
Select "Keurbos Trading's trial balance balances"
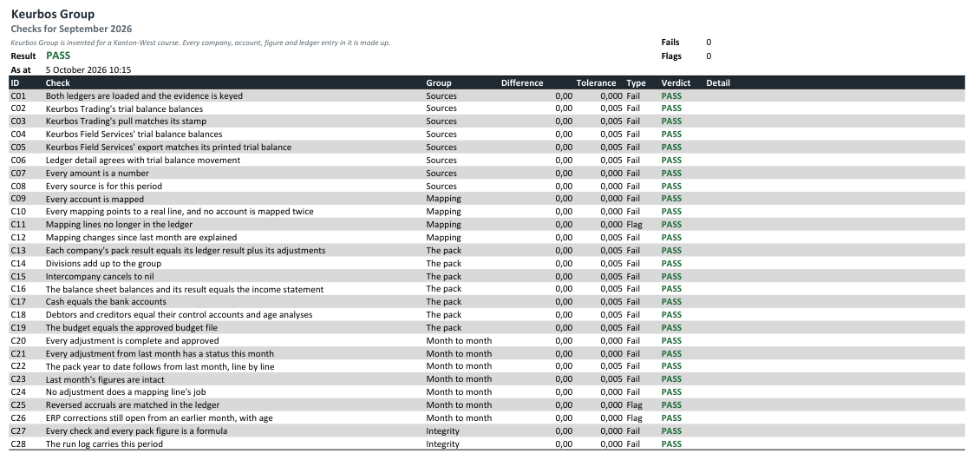pyautogui.click(x=124, y=108)
